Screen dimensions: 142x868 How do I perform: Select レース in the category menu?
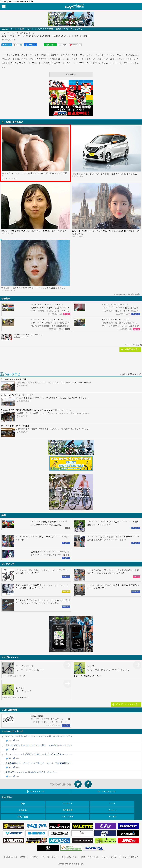(x=112, y=804)
